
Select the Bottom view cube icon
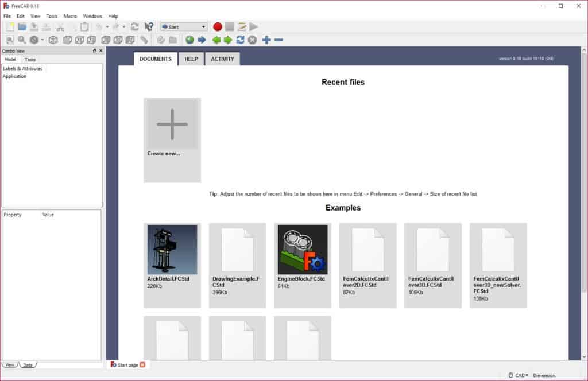point(118,40)
